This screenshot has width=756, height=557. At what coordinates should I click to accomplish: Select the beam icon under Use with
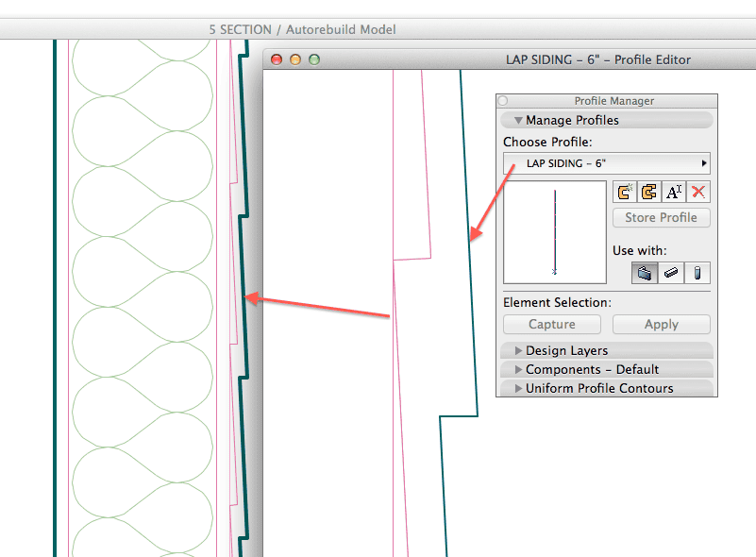671,273
